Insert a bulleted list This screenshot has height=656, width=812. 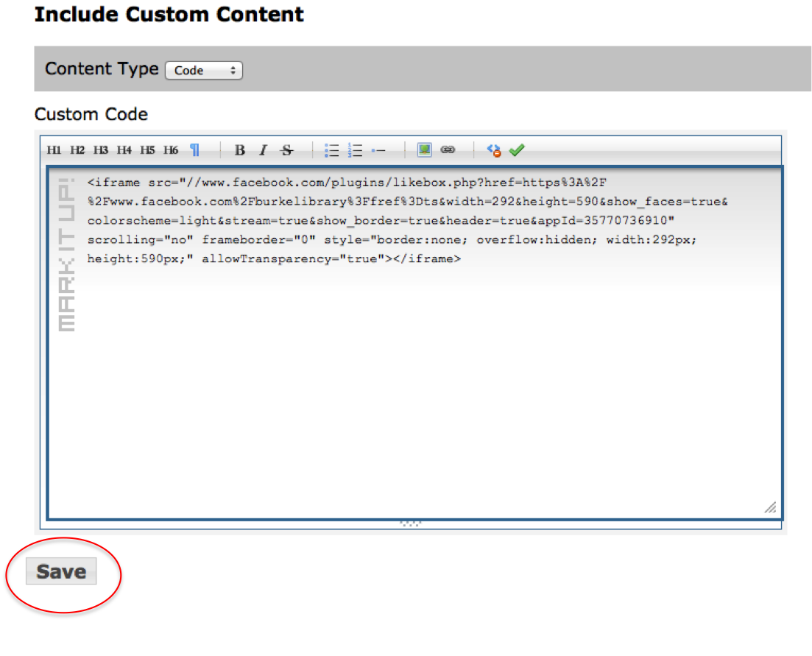point(331,150)
